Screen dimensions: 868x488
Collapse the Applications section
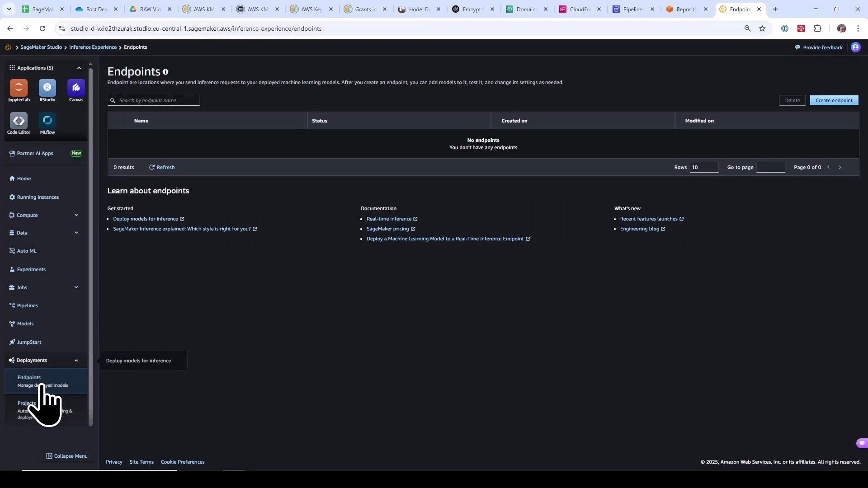pyautogui.click(x=79, y=68)
